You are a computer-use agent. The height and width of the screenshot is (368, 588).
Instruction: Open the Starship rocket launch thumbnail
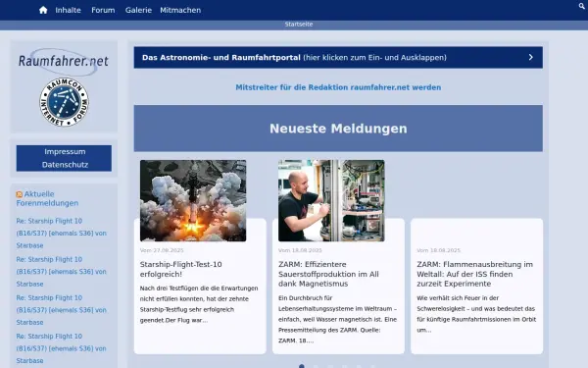point(193,200)
